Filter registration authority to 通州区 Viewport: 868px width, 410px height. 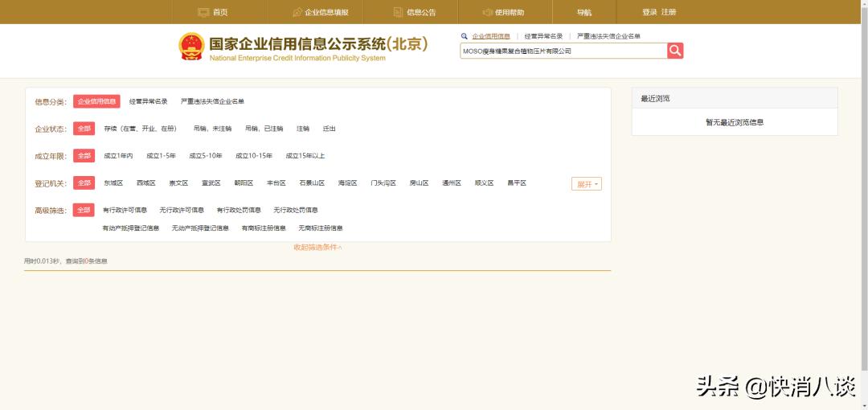(x=452, y=182)
